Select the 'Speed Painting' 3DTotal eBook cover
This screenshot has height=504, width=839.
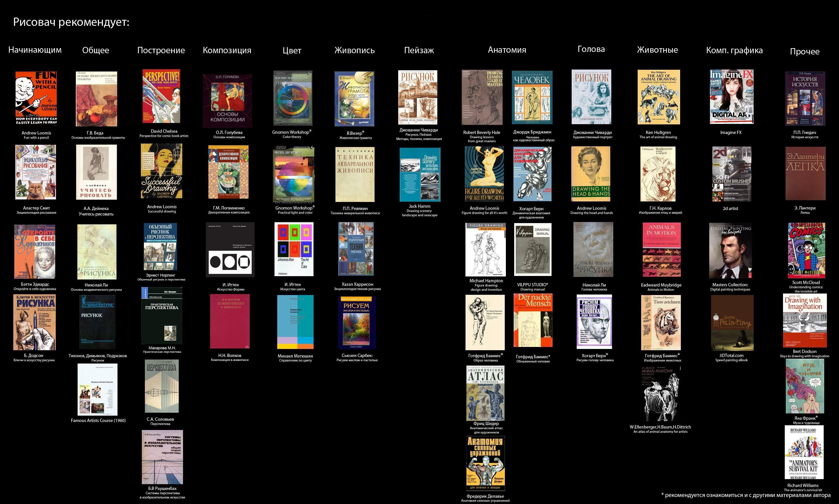tap(732, 323)
